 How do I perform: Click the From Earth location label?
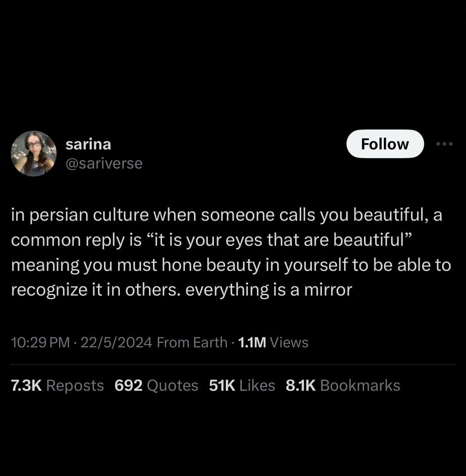pos(192,343)
